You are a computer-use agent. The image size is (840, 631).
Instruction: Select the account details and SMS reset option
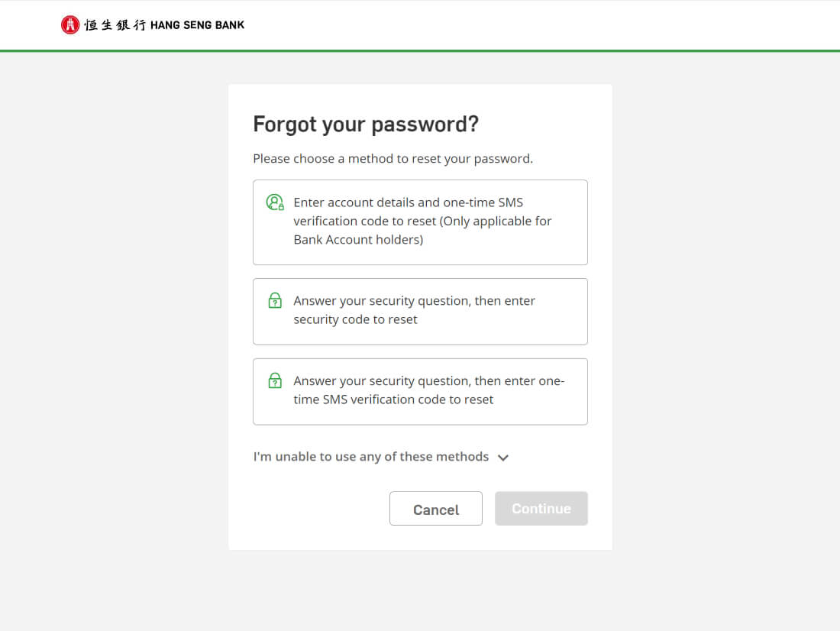pyautogui.click(x=420, y=222)
